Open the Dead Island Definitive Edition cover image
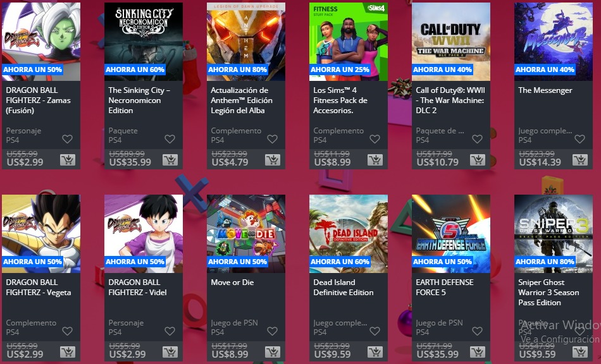Image resolution: width=601 pixels, height=364 pixels. [x=349, y=233]
